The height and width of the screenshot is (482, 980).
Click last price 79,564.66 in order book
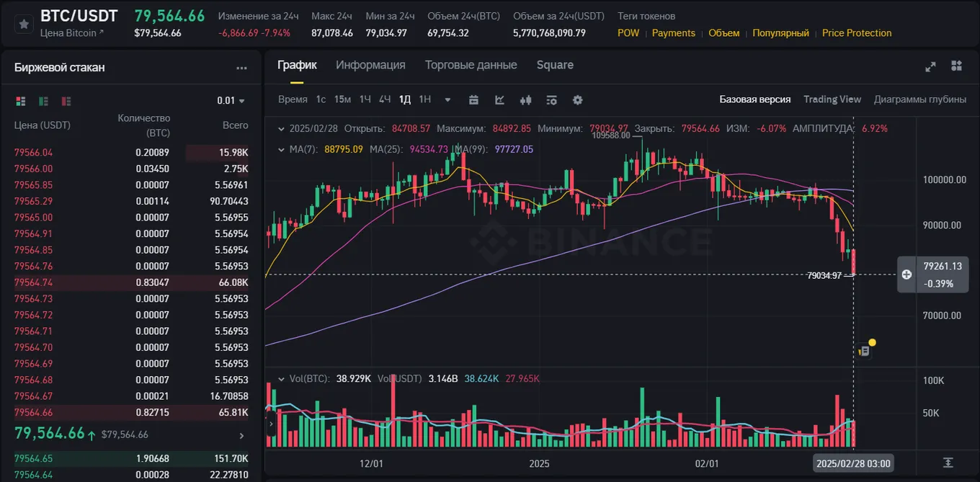pyautogui.click(x=50, y=434)
